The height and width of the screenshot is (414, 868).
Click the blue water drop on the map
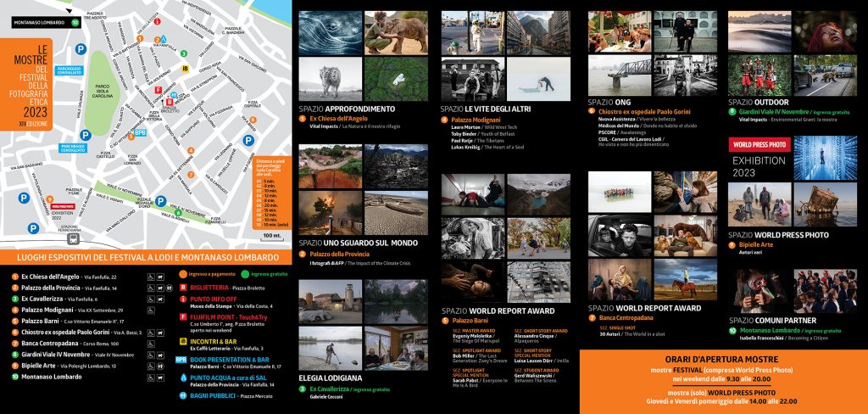pyautogui.click(x=164, y=39)
